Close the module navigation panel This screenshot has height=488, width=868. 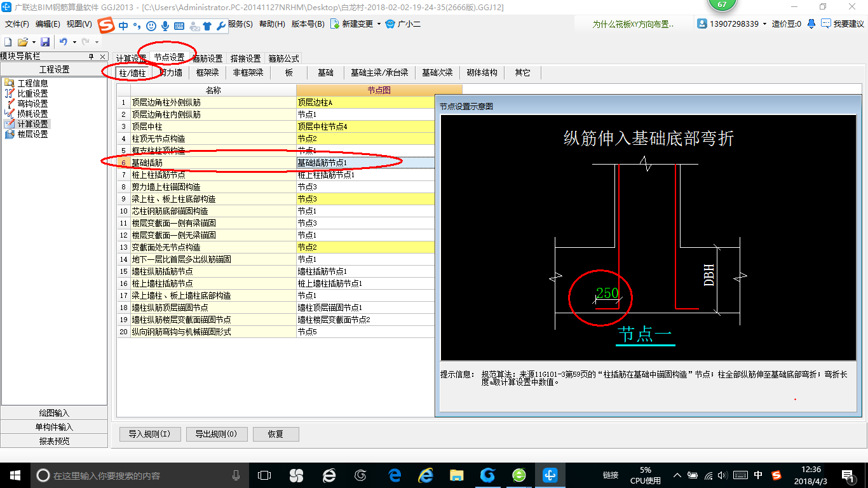(103, 57)
